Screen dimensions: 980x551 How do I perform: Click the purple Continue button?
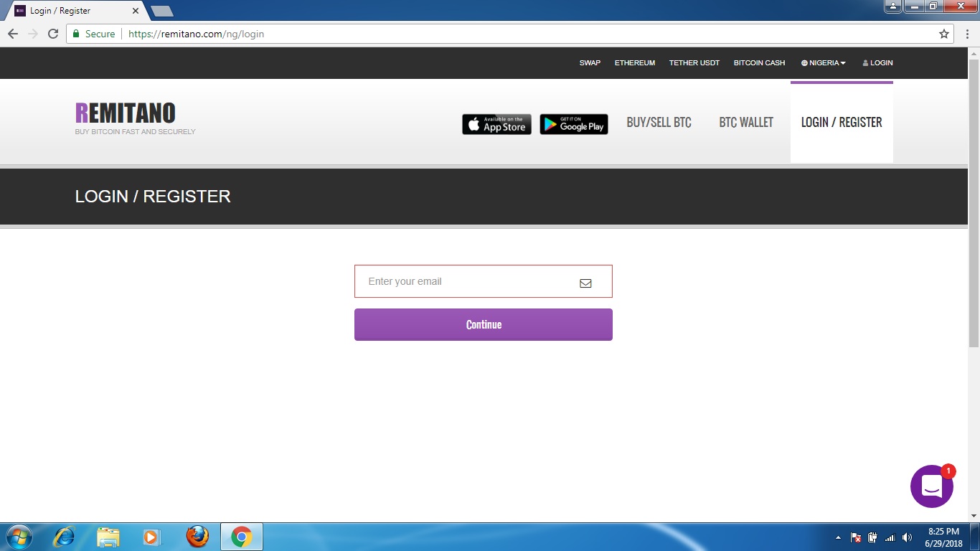(x=484, y=324)
